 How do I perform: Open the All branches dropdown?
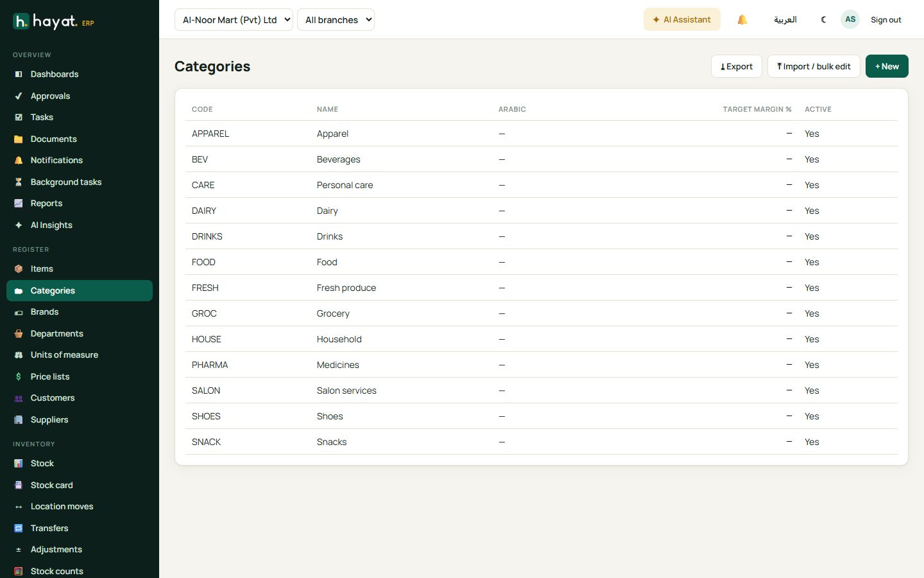(336, 20)
